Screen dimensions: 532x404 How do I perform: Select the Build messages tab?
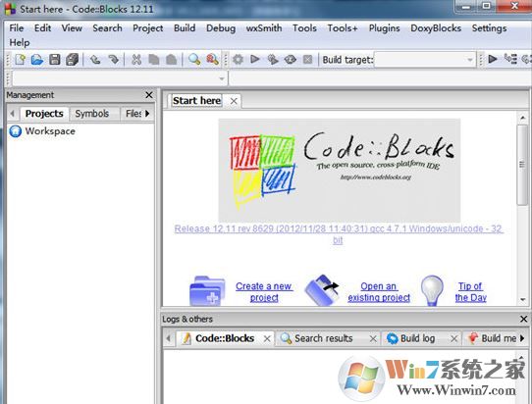[492, 338]
